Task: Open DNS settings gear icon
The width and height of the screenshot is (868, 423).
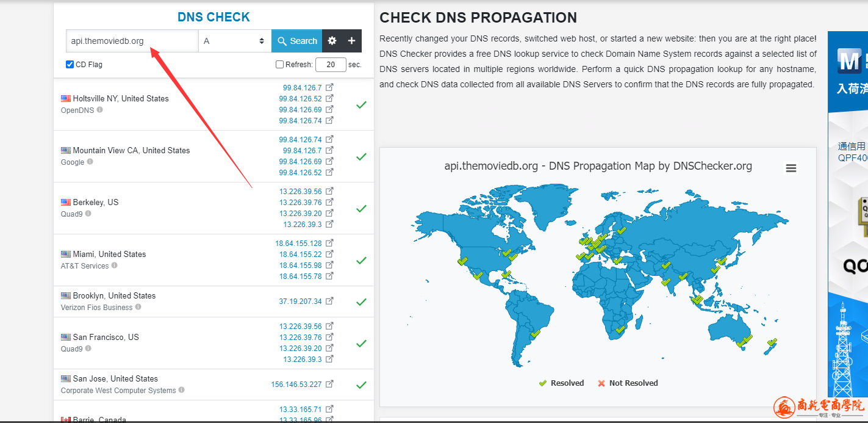Action: [x=332, y=41]
